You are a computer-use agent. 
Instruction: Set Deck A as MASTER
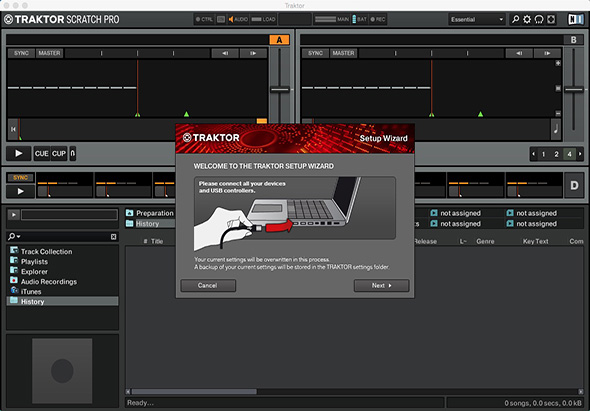coord(49,53)
